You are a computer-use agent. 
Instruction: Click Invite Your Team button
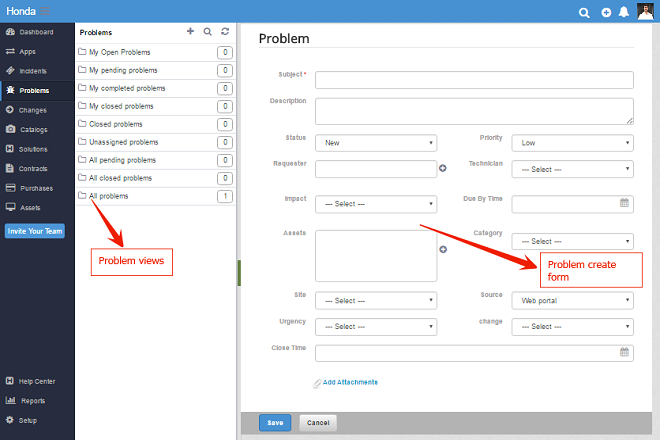35,231
